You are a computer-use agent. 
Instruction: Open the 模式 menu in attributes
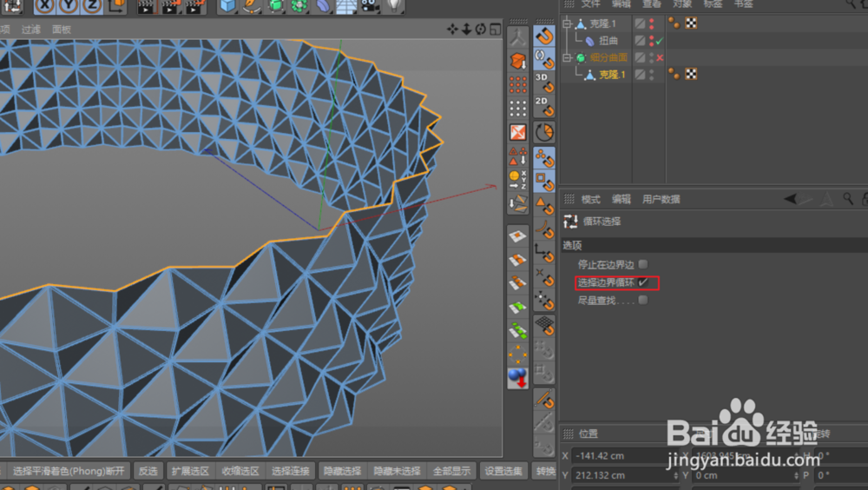[590, 199]
